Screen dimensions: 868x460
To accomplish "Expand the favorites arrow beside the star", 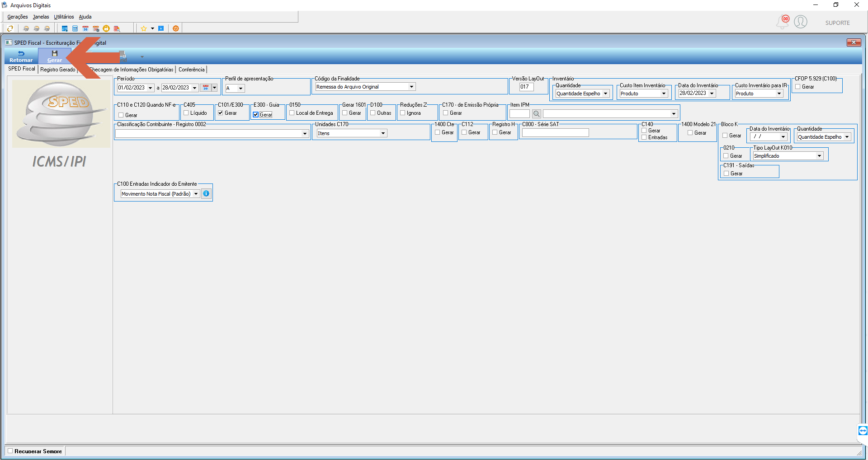I will 152,28.
